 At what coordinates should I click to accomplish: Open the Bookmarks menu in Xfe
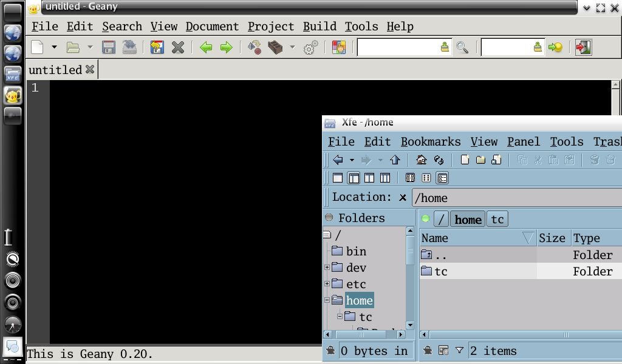point(431,142)
